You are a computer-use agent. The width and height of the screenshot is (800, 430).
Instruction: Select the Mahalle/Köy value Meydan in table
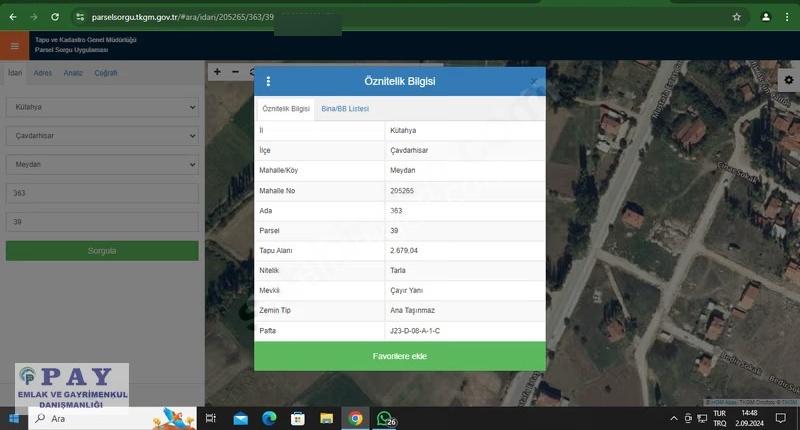[403, 170]
